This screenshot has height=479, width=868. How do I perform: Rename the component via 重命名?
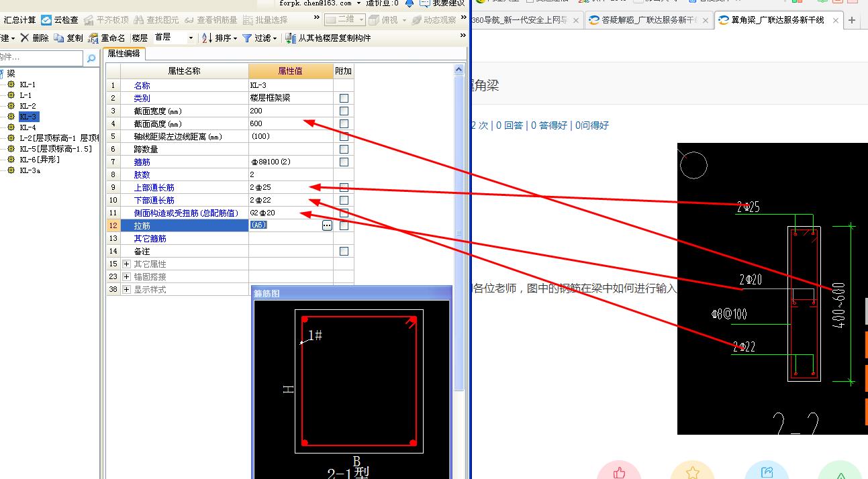pyautogui.click(x=107, y=38)
